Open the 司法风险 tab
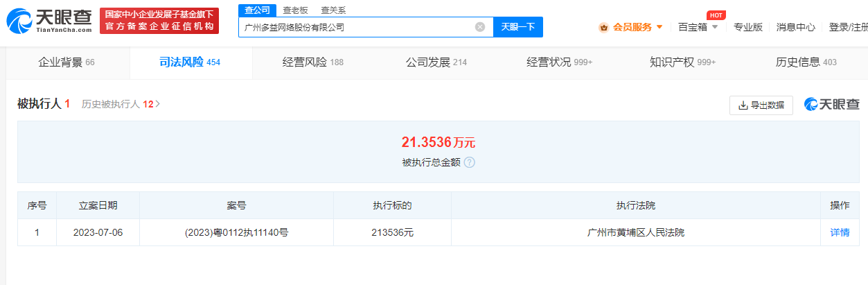This screenshot has width=868, height=285. point(190,62)
